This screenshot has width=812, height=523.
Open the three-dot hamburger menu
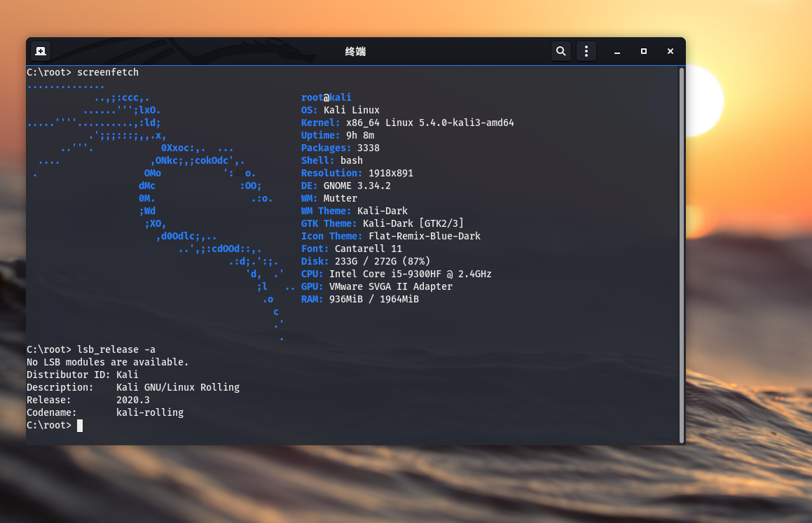(x=586, y=51)
